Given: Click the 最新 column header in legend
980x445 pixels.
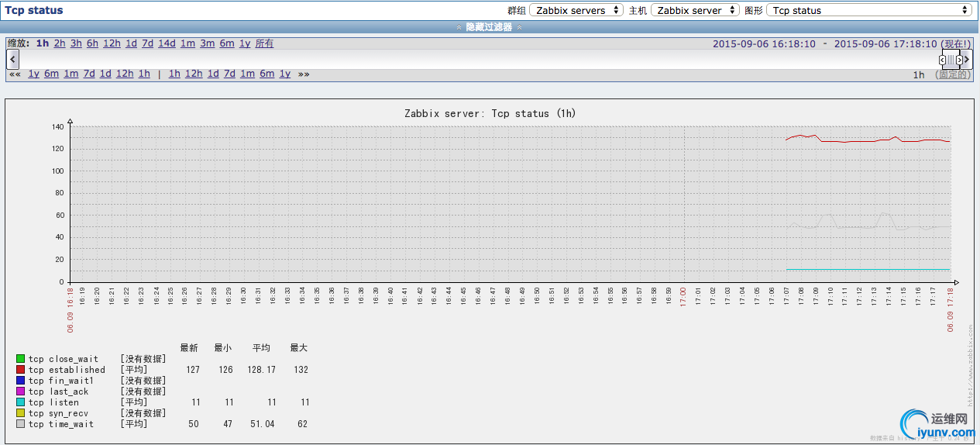Looking at the screenshot, I should point(189,347).
